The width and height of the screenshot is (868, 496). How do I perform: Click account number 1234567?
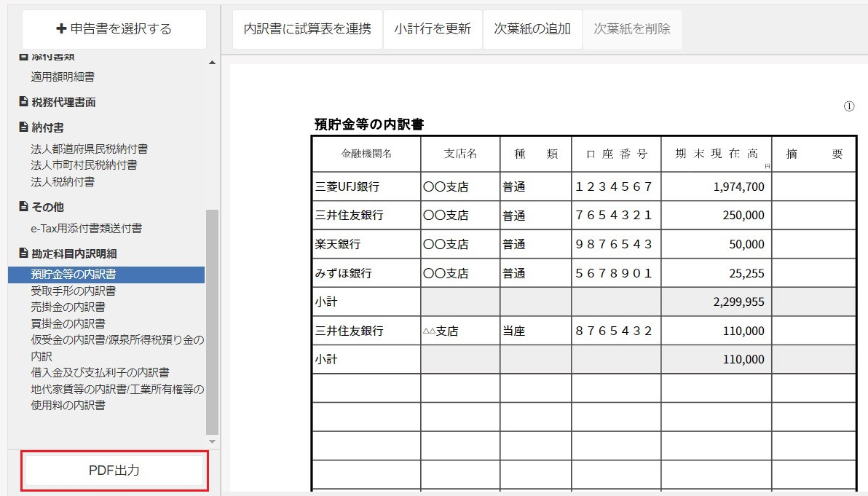[x=616, y=186]
